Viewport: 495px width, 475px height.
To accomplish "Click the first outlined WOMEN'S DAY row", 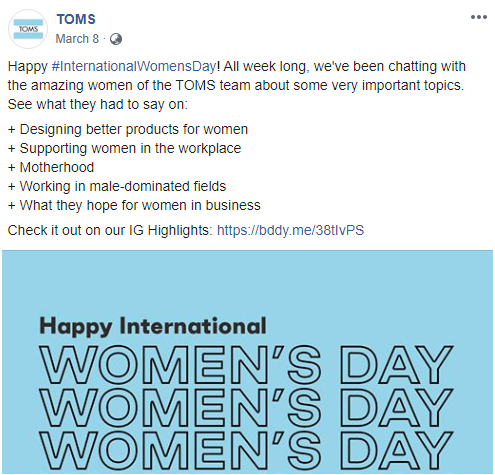I will tap(246, 364).
